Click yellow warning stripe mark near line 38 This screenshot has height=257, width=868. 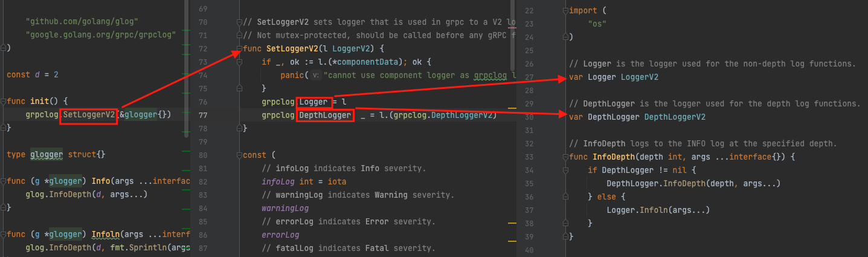(x=513, y=223)
